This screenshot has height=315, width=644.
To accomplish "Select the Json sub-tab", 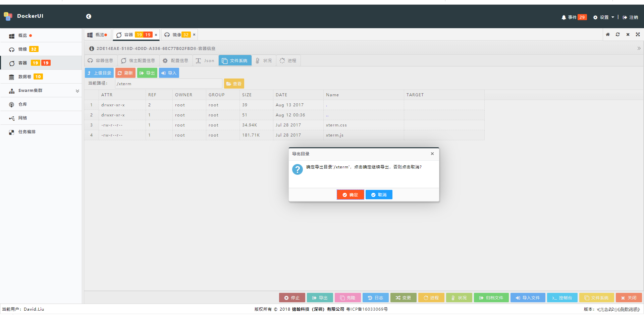I will click(205, 60).
